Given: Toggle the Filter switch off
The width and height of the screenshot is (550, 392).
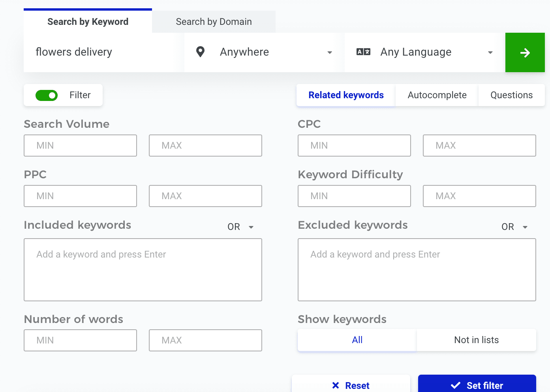Looking at the screenshot, I should pos(47,95).
